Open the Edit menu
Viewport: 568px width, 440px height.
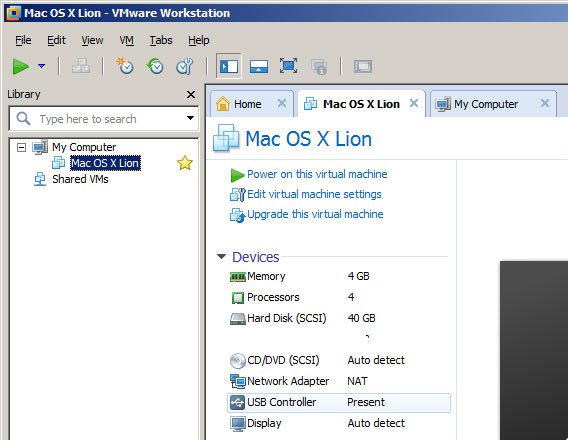click(x=56, y=40)
